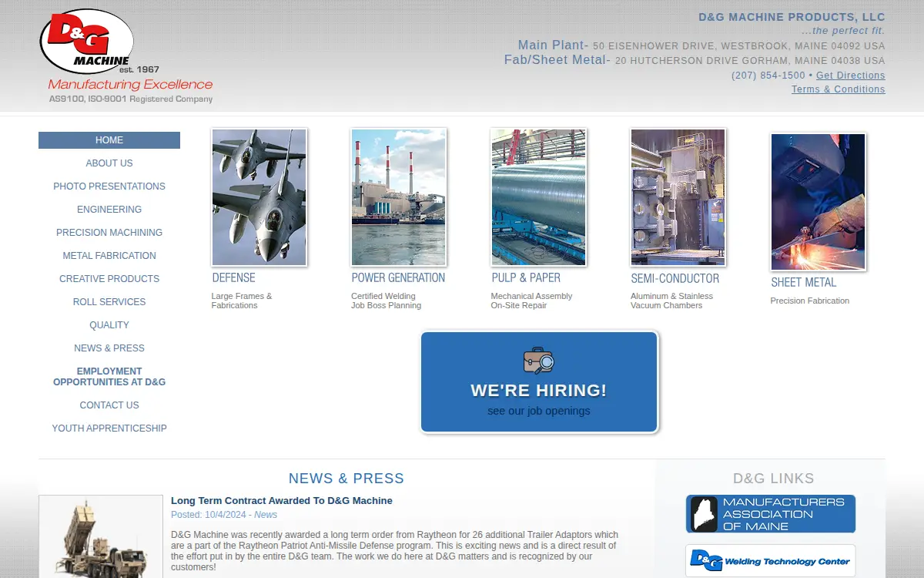Open the Quality page
The image size is (924, 578).
(x=109, y=325)
